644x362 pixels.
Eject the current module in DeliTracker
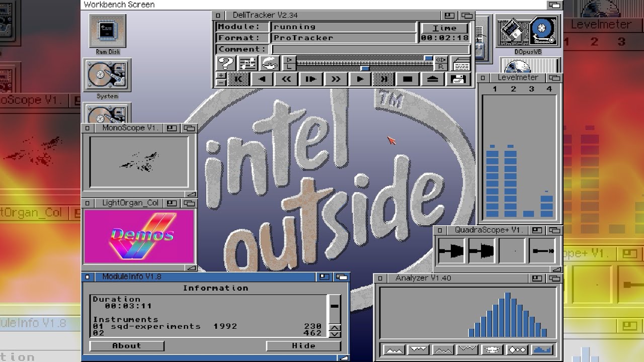433,79
